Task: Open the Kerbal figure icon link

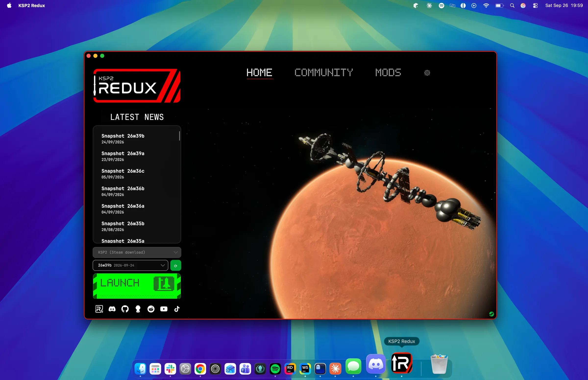Action: tap(138, 309)
